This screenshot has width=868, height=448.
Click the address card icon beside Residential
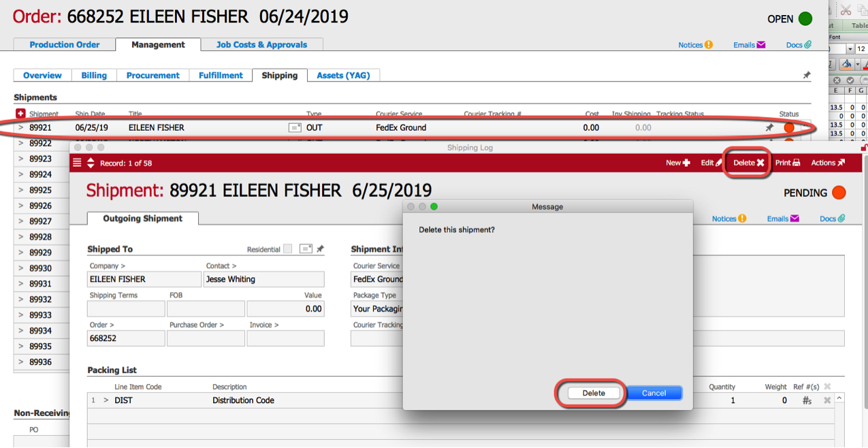click(x=306, y=249)
